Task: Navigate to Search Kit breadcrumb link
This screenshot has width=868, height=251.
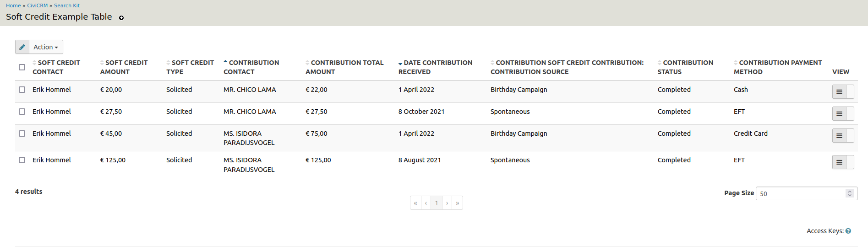Action: click(67, 5)
